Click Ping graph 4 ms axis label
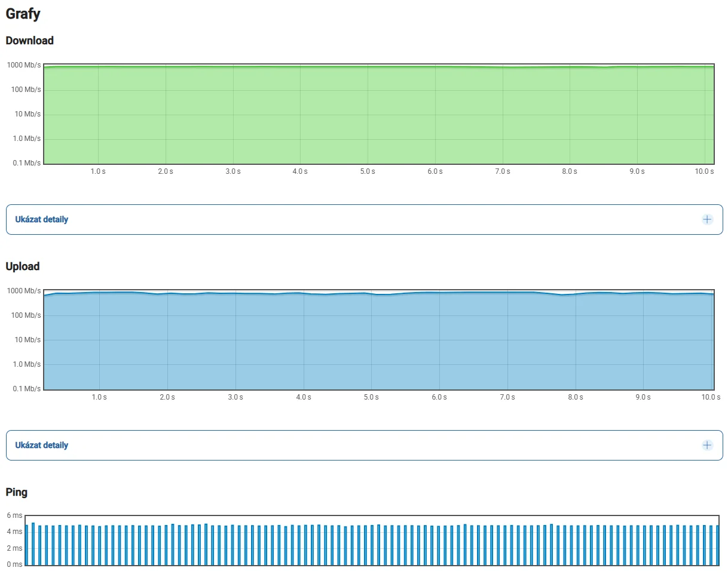 click(x=14, y=532)
